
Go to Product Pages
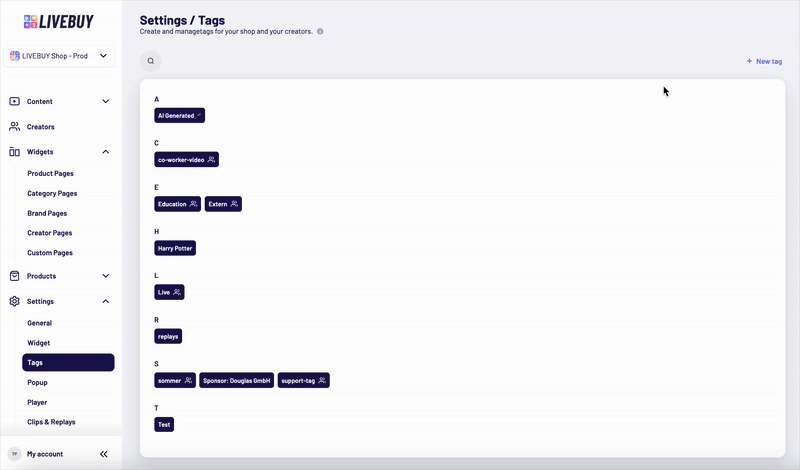click(50, 174)
